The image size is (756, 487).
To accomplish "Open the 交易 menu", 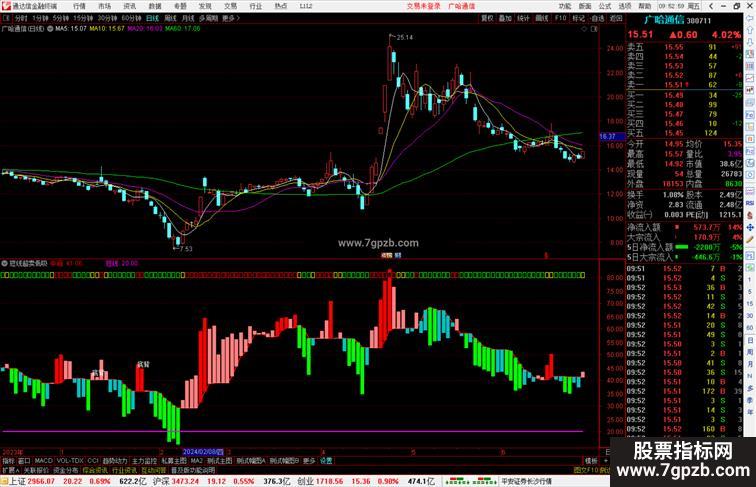I will (x=230, y=6).
